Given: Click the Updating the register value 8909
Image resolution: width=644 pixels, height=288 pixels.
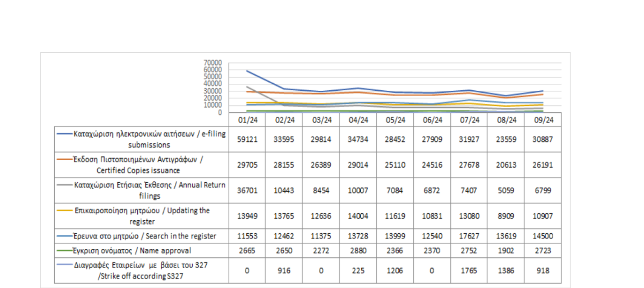Looking at the screenshot, I should click(x=506, y=216).
